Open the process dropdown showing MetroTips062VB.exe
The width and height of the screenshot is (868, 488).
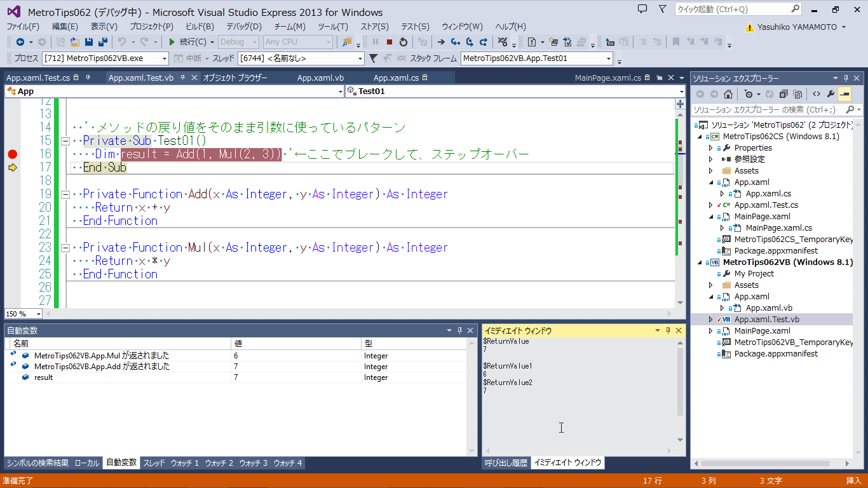[x=165, y=58]
